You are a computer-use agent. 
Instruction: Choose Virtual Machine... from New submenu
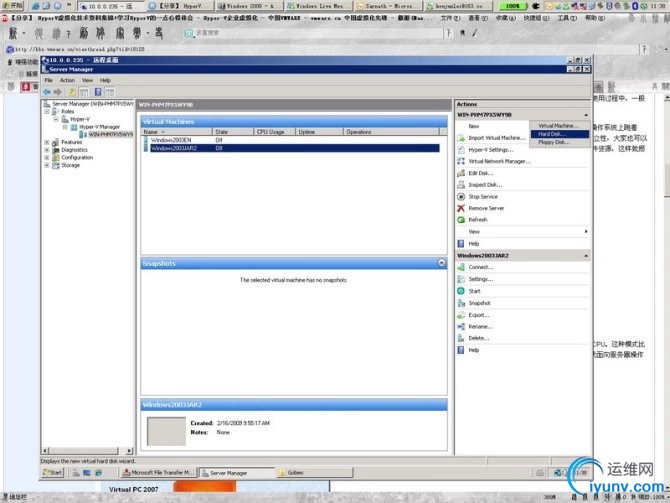pyautogui.click(x=559, y=126)
